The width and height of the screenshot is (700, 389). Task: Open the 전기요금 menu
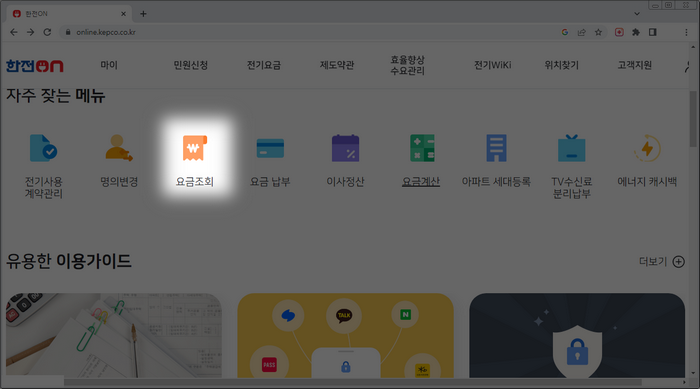click(264, 65)
